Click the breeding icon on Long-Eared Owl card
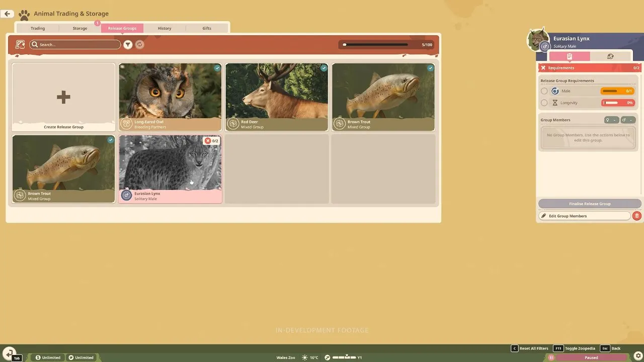Image resolution: width=644 pixels, height=362 pixels. [127, 123]
